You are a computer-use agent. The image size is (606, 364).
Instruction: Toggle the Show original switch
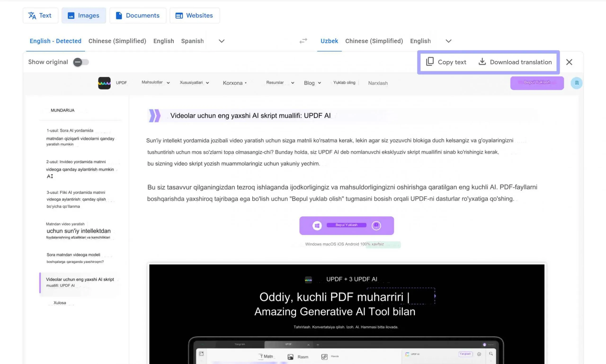(x=81, y=62)
